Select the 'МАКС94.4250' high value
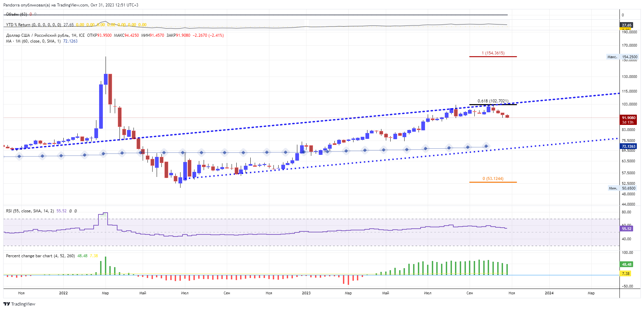 click(126, 35)
